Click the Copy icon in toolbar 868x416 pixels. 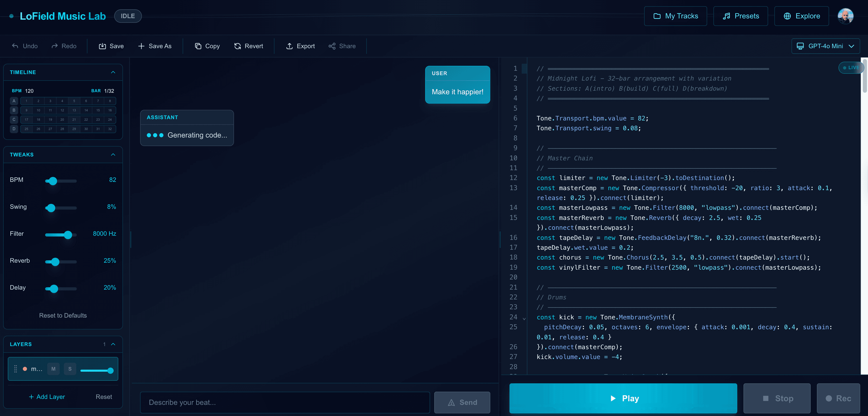pyautogui.click(x=198, y=46)
